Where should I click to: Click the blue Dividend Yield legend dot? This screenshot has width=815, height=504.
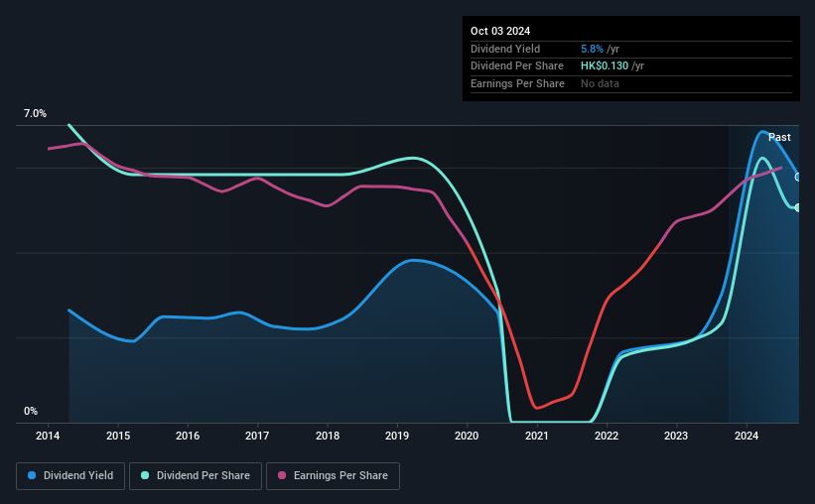[x=32, y=475]
